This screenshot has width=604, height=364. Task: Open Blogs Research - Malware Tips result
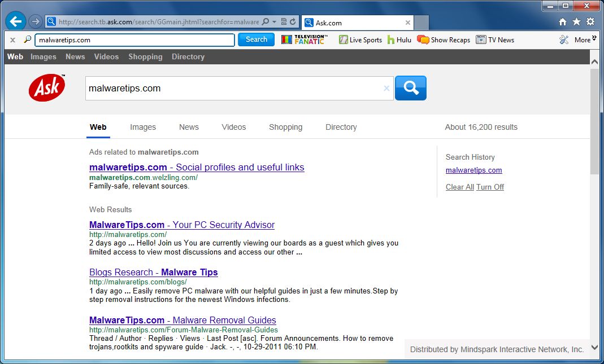[153, 273]
